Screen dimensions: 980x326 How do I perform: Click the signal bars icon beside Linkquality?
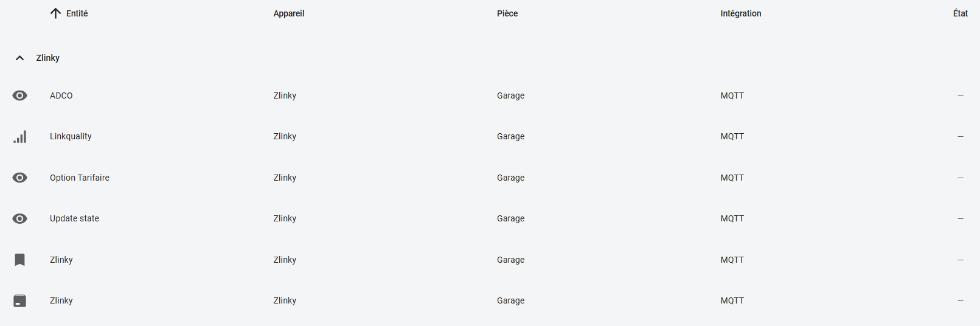click(20, 137)
